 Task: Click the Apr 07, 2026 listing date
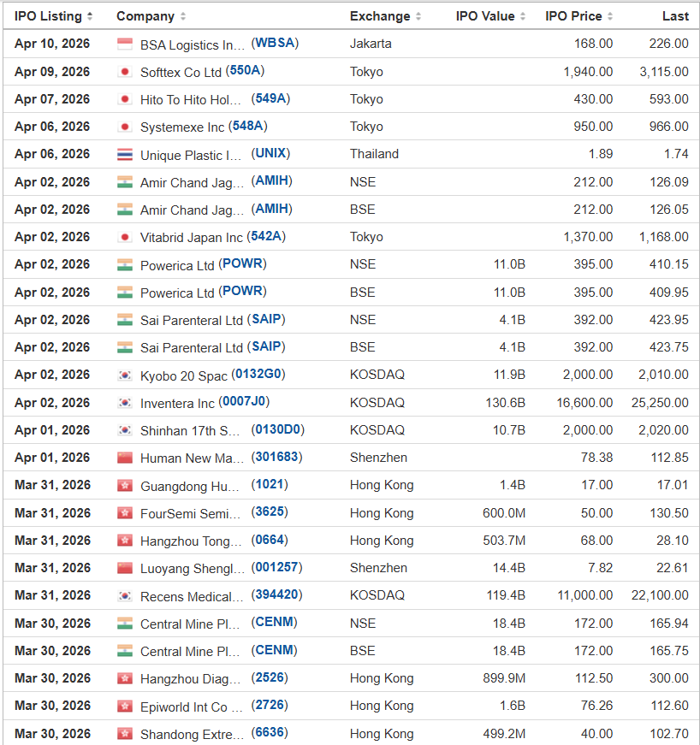(x=52, y=99)
